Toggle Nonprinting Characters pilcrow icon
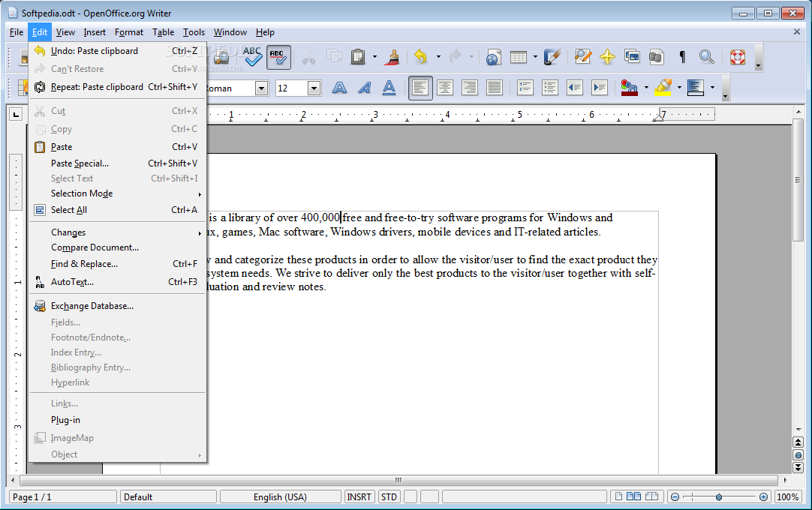Viewport: 812px width, 510px height. (682, 57)
